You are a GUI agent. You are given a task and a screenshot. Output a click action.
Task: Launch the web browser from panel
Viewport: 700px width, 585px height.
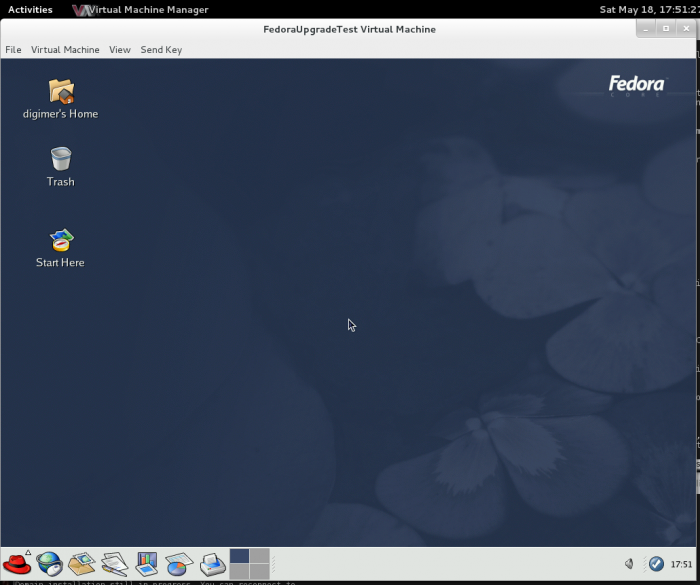pos(49,563)
